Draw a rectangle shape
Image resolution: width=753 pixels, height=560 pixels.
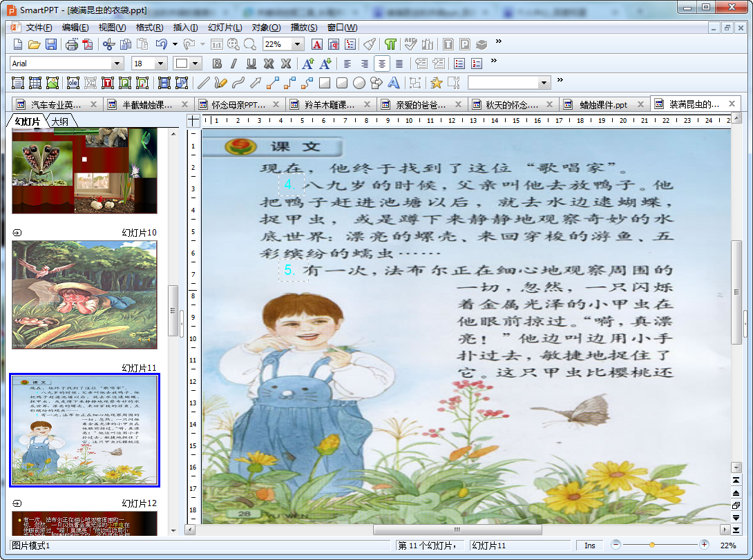click(x=325, y=83)
